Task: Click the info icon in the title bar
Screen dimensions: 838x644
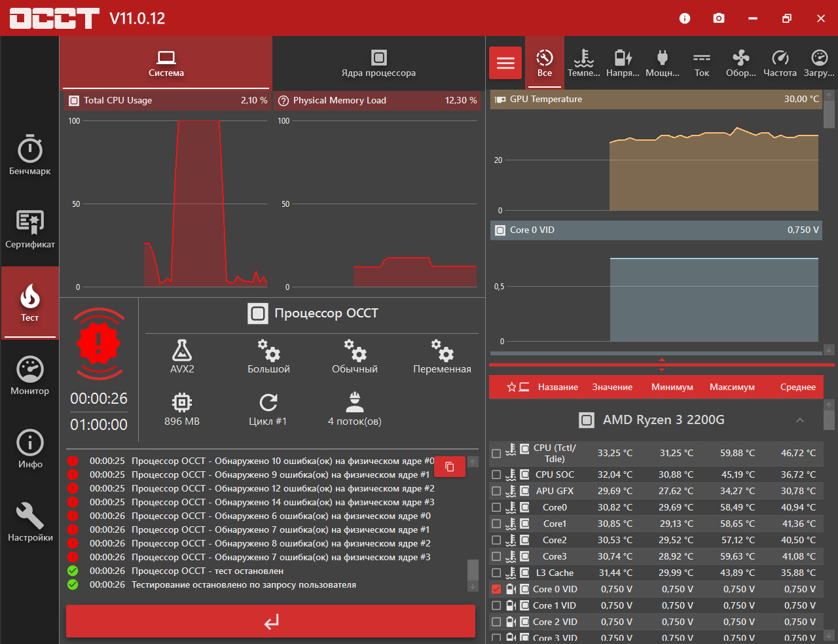Action: click(685, 18)
